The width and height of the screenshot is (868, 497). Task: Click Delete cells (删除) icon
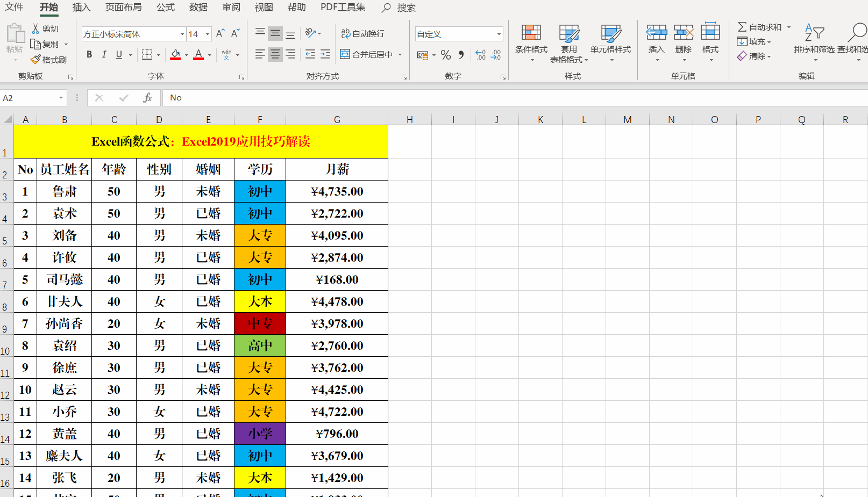pyautogui.click(x=684, y=32)
